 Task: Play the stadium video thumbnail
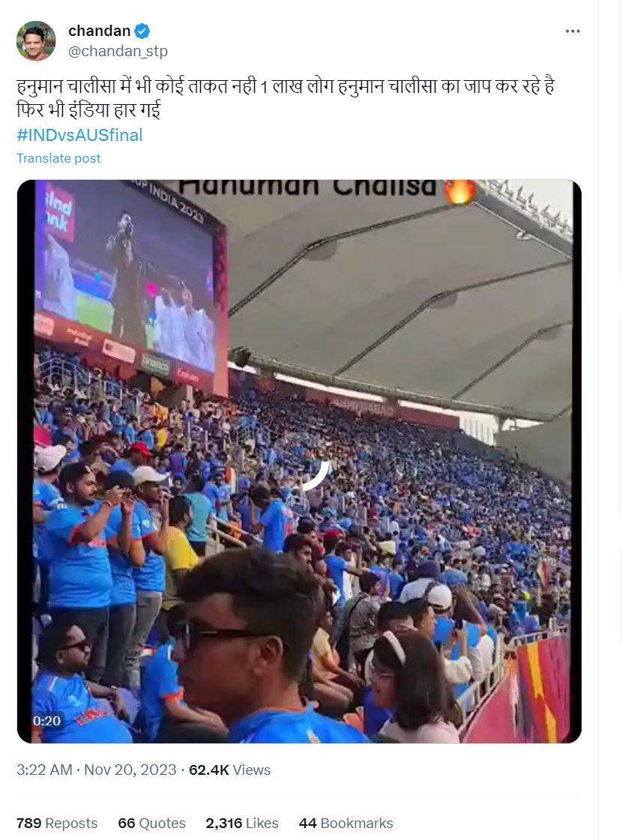pyautogui.click(x=299, y=462)
